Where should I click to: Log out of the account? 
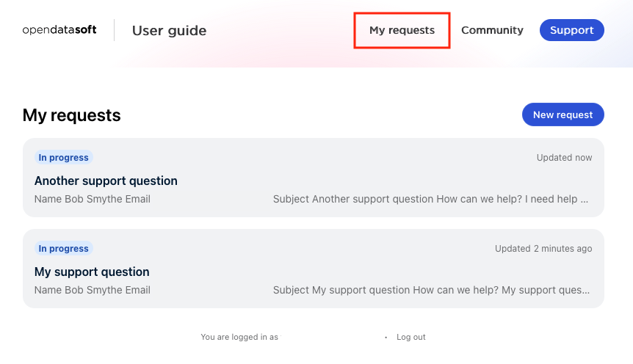click(x=411, y=337)
